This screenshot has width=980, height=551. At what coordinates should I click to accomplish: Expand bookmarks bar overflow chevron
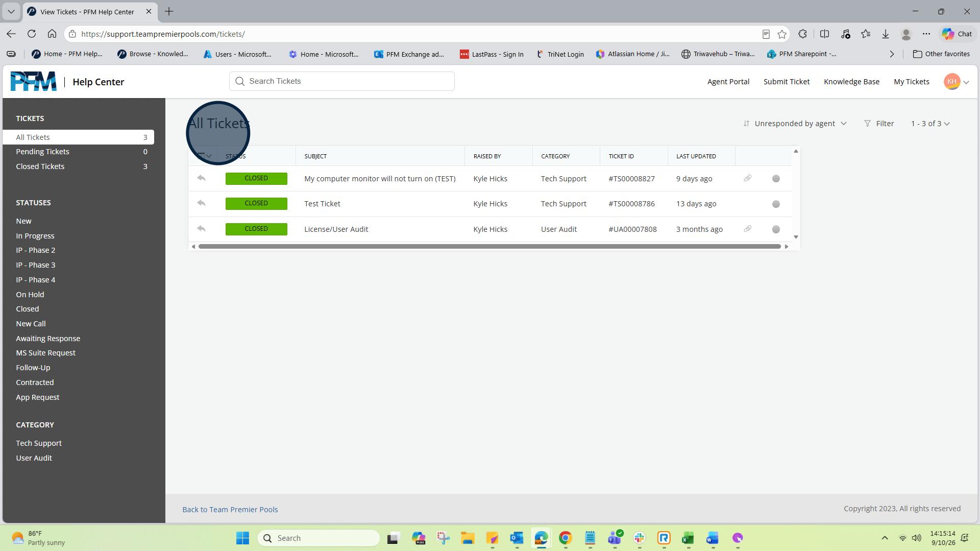[x=892, y=54]
